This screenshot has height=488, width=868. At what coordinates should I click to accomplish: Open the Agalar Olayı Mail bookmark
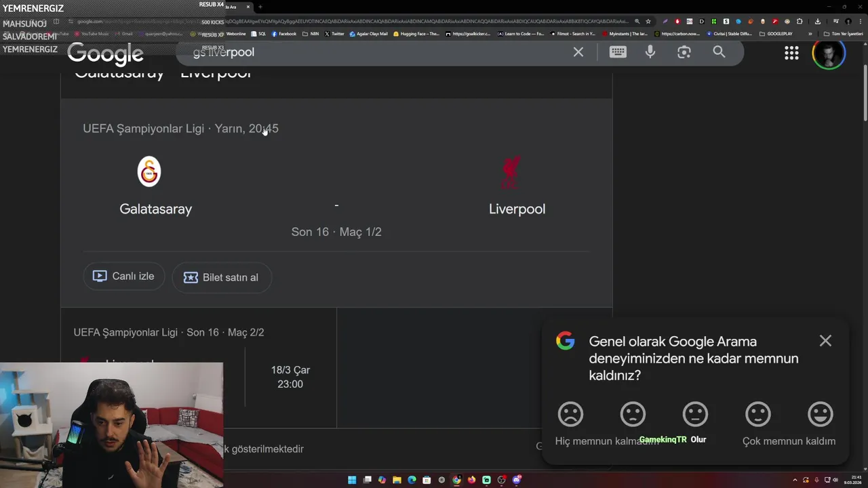[369, 33]
